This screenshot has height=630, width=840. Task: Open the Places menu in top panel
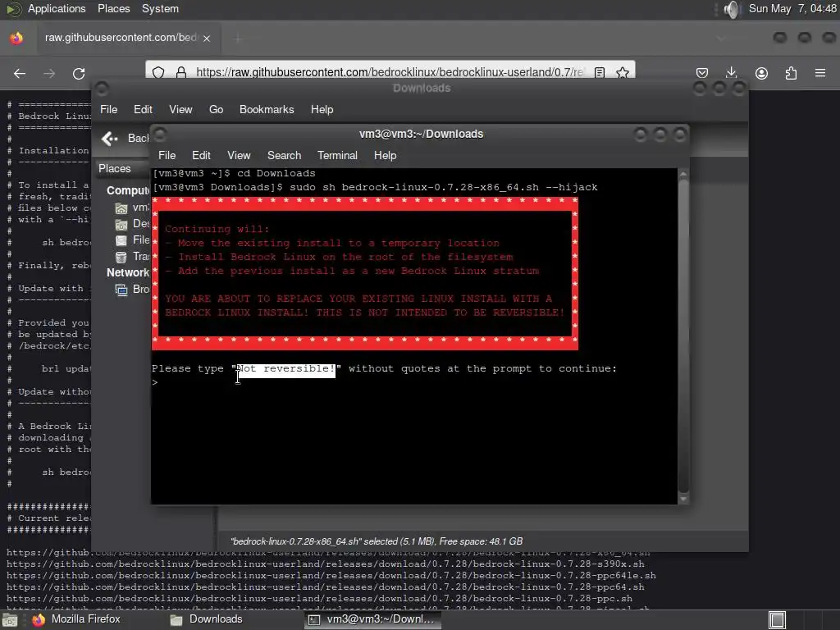[x=113, y=8]
